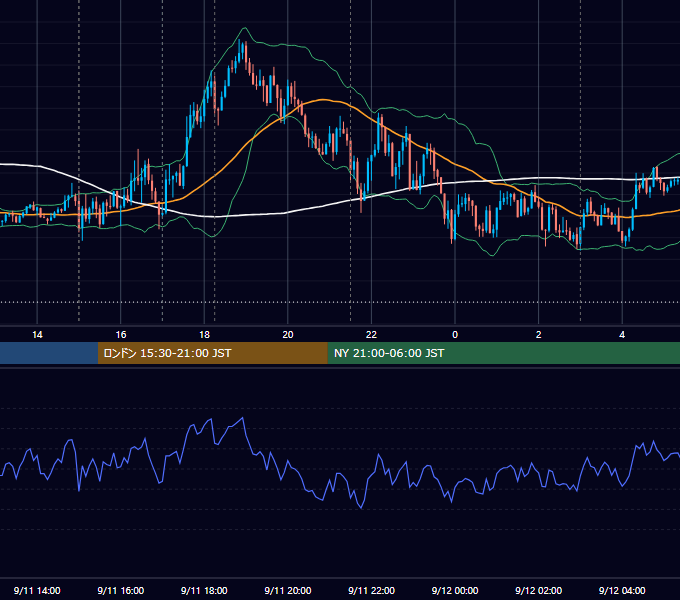The height and width of the screenshot is (600, 680).
Task: Click hour label 4 on price chart axis
Action: pos(622,335)
